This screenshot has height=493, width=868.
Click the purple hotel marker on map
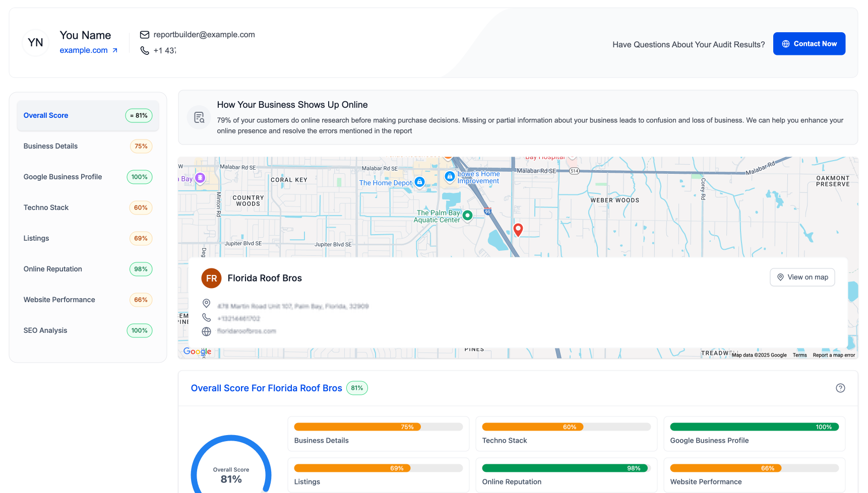[200, 178]
